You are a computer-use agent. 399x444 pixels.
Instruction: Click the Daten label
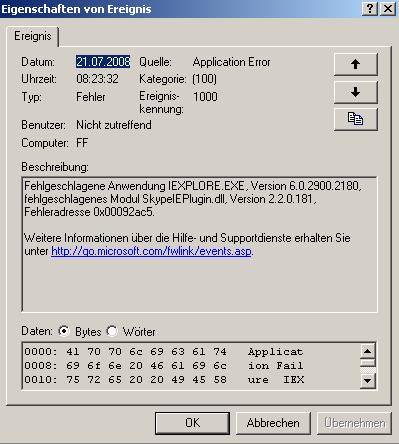[37, 331]
